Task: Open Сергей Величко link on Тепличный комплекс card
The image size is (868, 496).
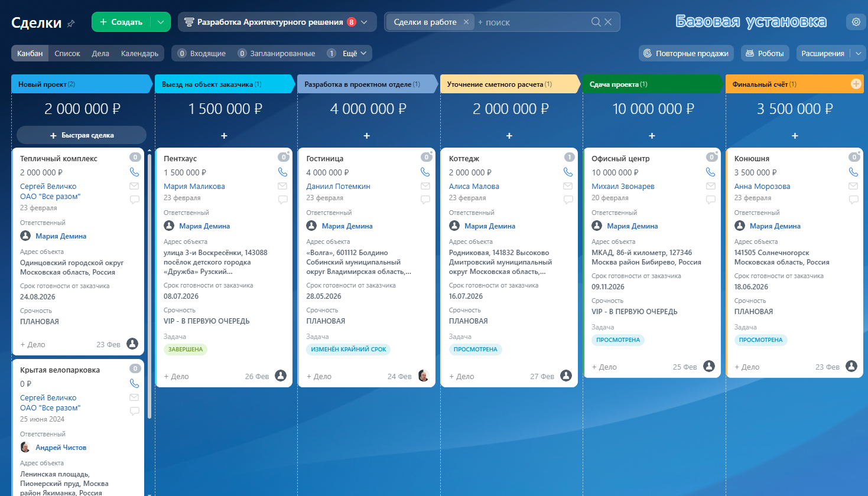Action: [x=48, y=186]
